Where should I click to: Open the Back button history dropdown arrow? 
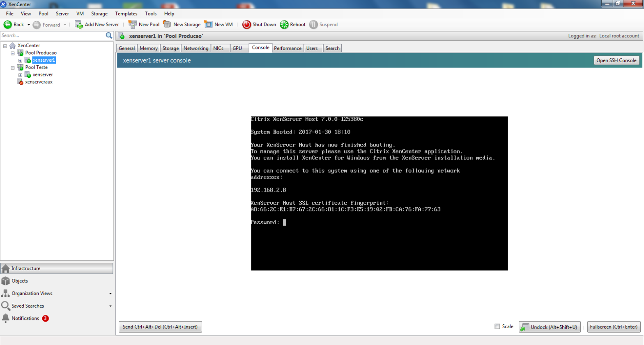click(x=29, y=25)
